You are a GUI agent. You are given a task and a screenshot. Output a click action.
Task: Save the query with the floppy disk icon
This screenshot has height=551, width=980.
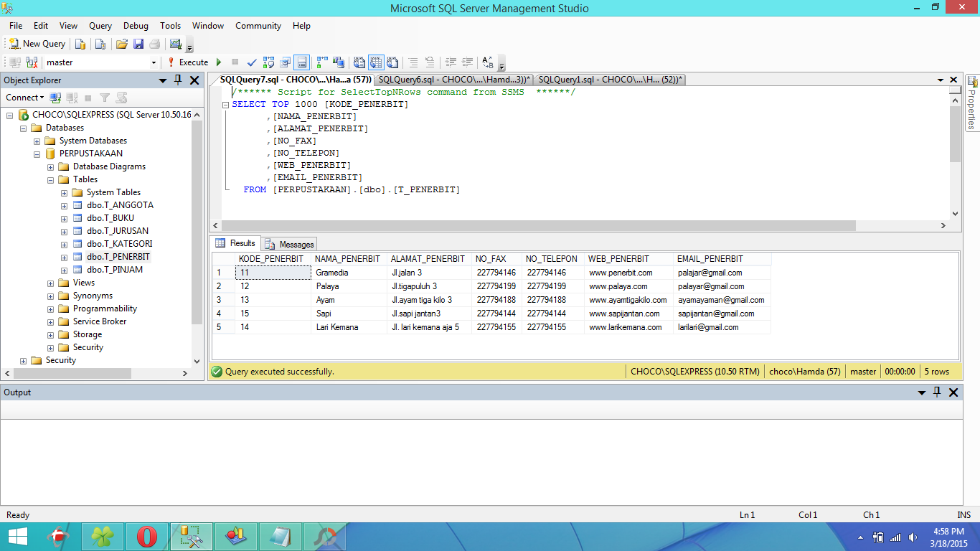[x=138, y=44]
